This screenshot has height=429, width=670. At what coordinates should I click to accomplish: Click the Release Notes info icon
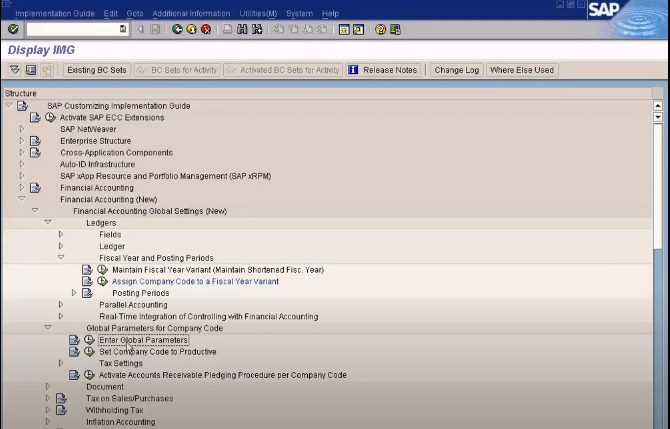tap(353, 70)
